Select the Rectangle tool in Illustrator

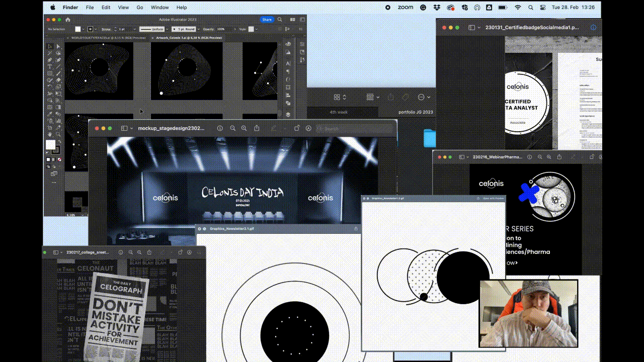[50, 73]
